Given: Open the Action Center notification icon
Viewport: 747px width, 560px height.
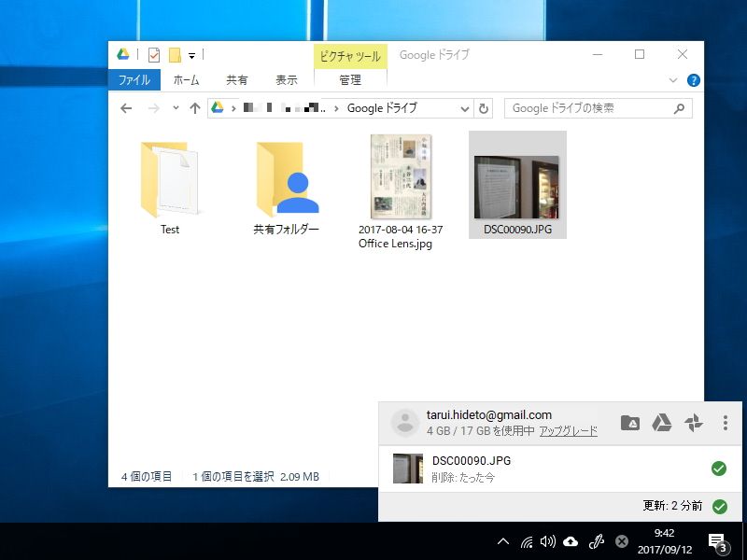Looking at the screenshot, I should 715,541.
